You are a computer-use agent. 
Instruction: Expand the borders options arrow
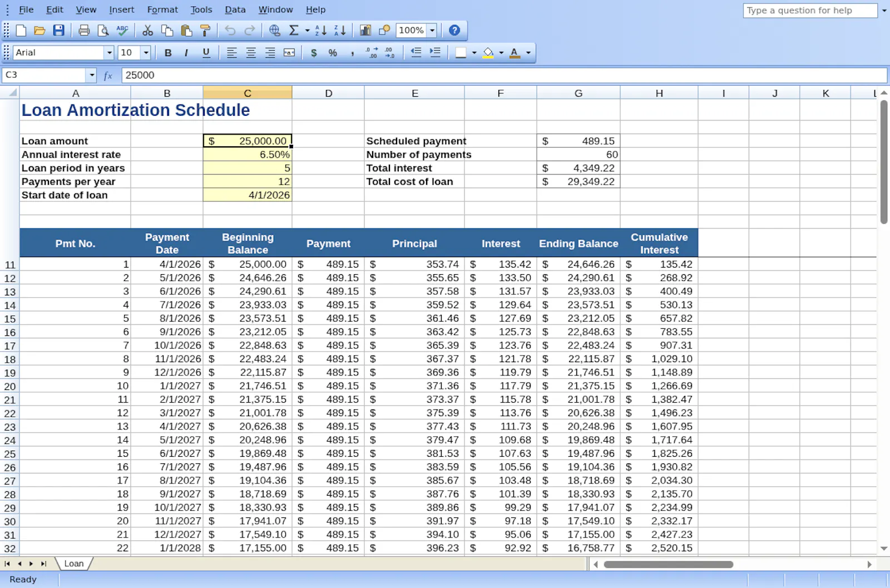pos(474,53)
